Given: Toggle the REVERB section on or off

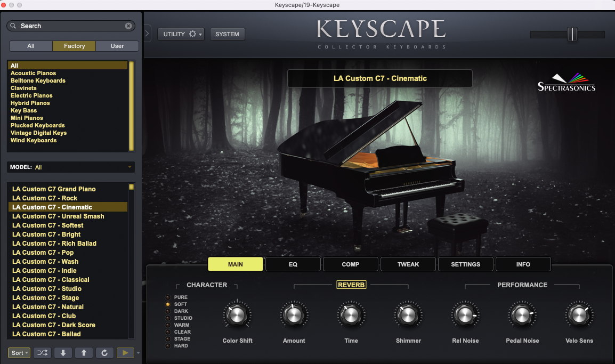Looking at the screenshot, I should (x=351, y=285).
